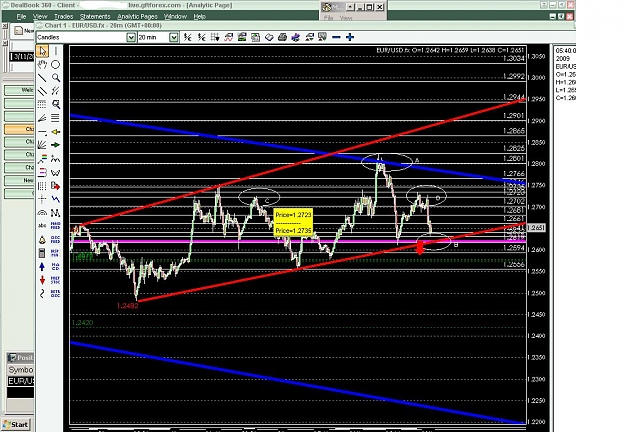Open the Window menu
Image resolution: width=625 pixels, height=432 pixels.
click(175, 16)
